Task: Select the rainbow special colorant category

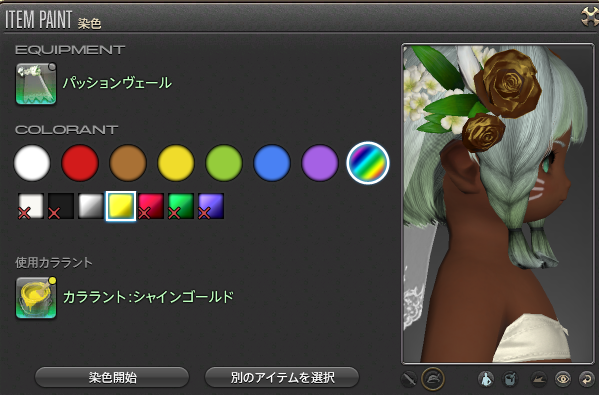Action: [x=367, y=163]
